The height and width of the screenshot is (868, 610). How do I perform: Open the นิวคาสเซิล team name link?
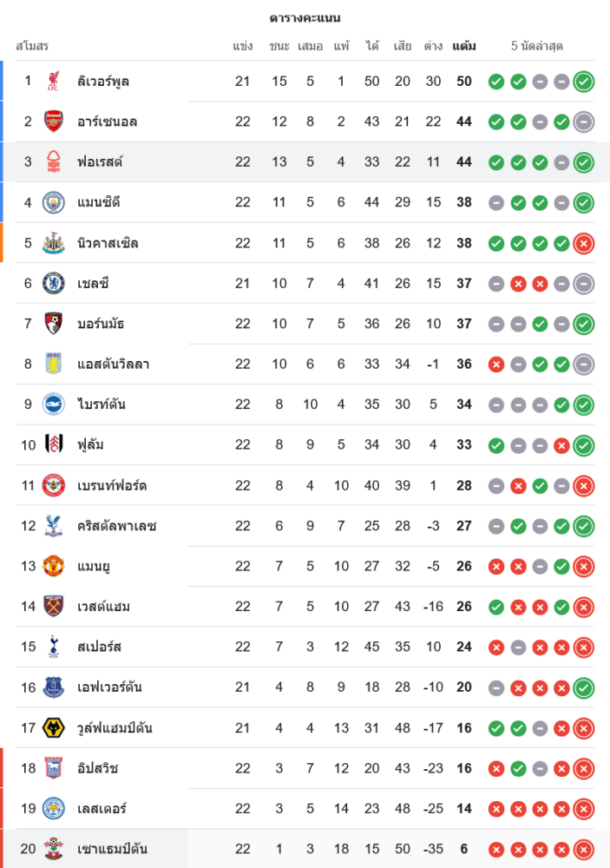tap(108, 243)
